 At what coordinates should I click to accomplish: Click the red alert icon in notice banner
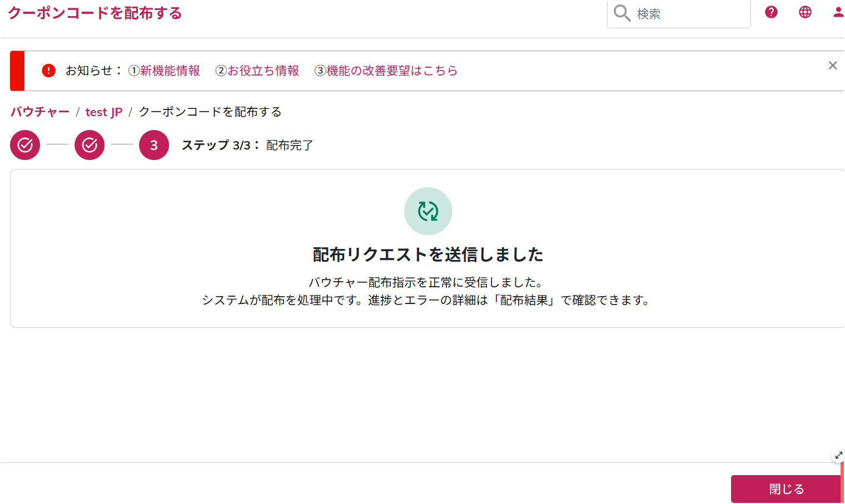49,71
